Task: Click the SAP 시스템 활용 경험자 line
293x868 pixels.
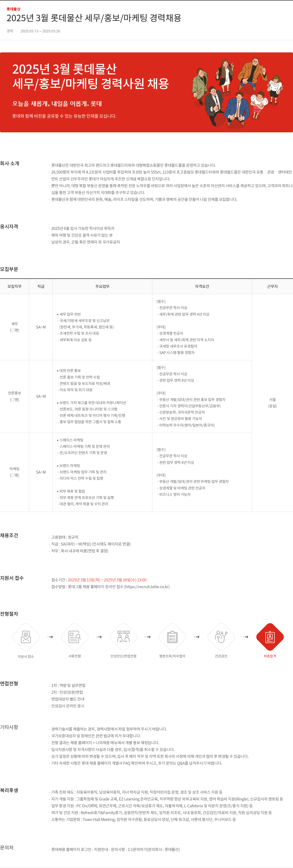Action: (x=176, y=353)
